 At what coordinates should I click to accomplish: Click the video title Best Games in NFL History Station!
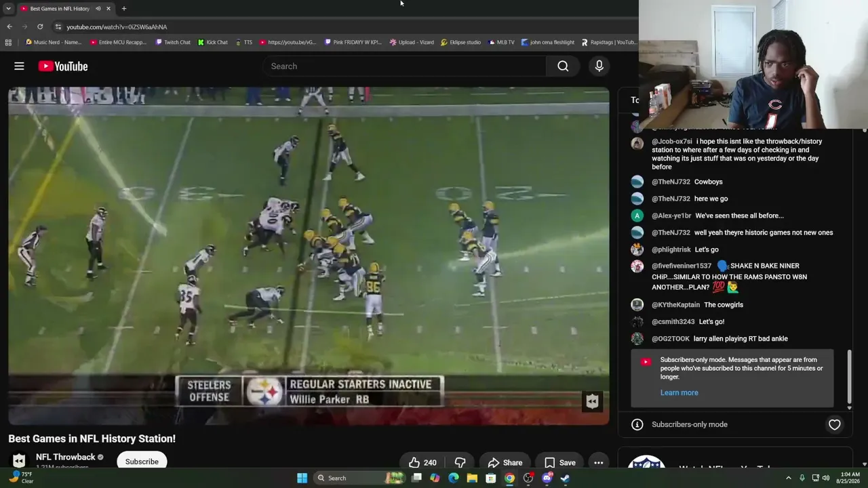pyautogui.click(x=92, y=439)
